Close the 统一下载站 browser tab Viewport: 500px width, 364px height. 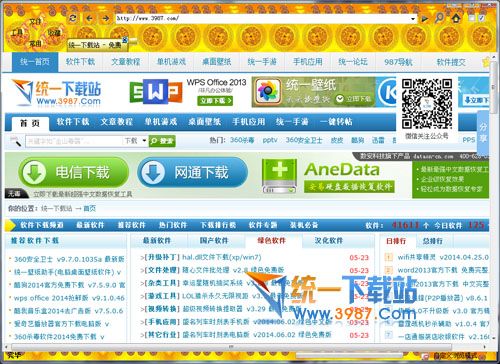[x=125, y=40]
